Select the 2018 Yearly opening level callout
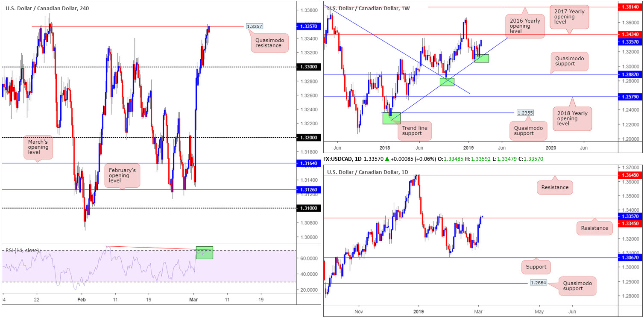This screenshot has width=644, height=319. 573,118
